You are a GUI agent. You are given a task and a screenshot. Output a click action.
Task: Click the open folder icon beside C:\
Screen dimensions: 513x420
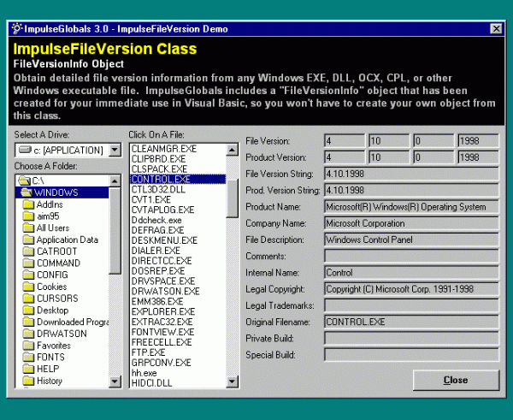click(24, 180)
